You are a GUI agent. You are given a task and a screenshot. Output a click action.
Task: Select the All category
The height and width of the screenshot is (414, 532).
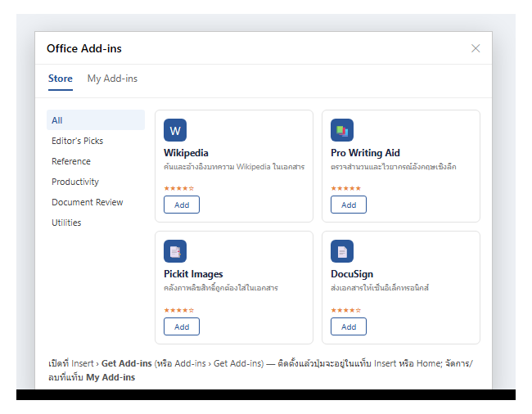pos(96,120)
